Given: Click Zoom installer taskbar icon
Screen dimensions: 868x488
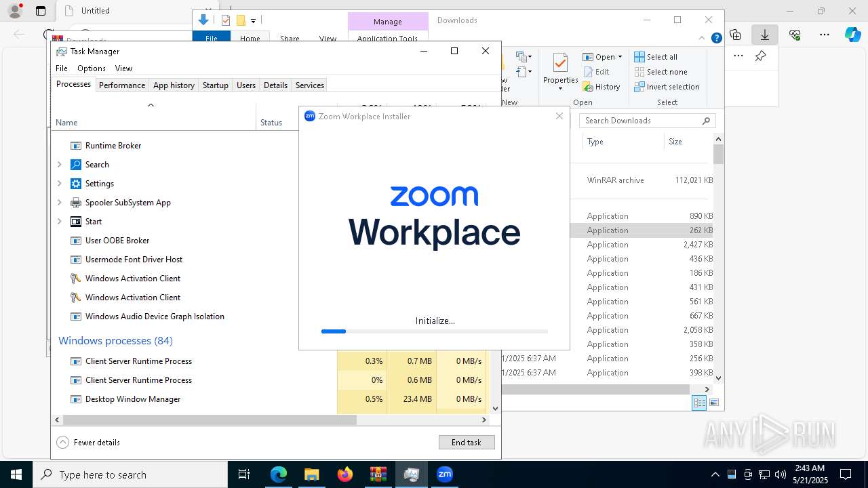Looking at the screenshot, I should point(445,474).
